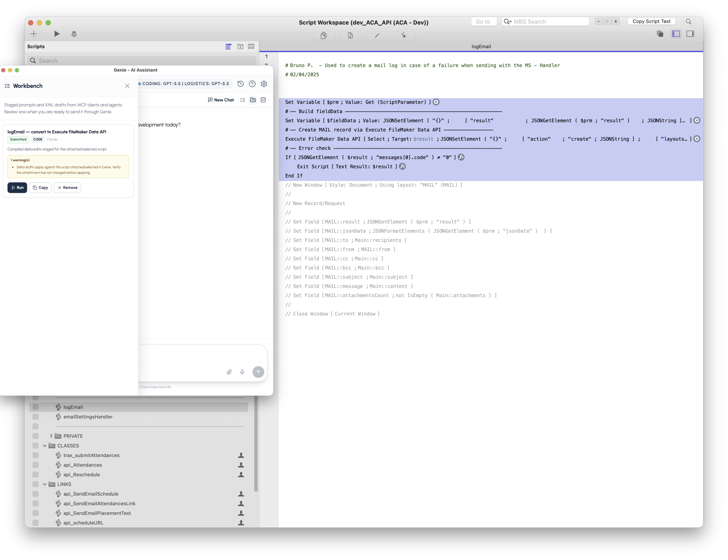
Task: Toggle checkbox beside api_Attendances
Action: (x=36, y=465)
